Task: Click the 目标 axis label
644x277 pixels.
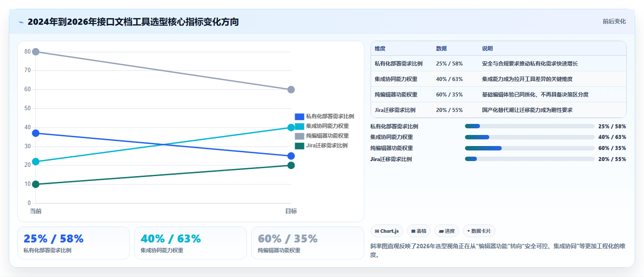Action: coord(291,211)
